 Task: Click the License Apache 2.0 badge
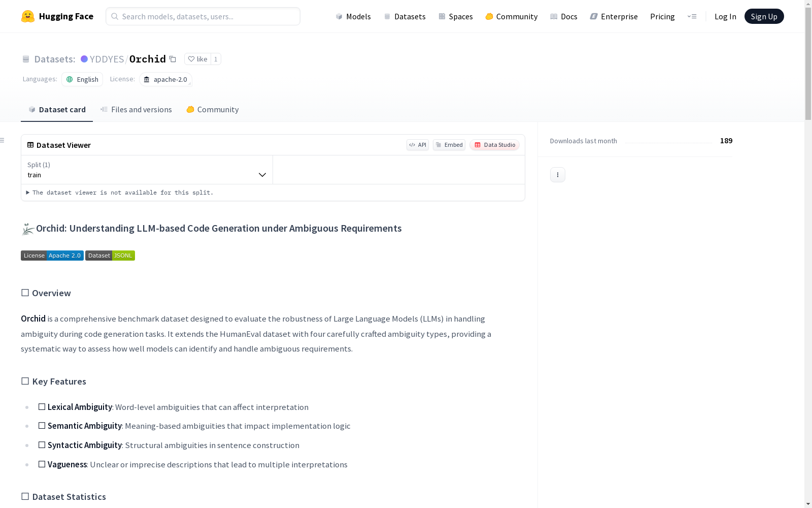(x=52, y=256)
